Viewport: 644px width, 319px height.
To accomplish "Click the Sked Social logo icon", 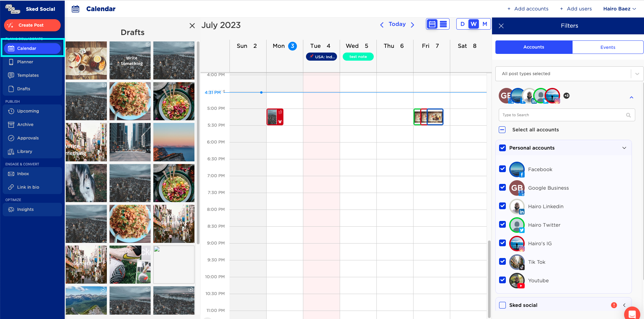I will tap(13, 9).
